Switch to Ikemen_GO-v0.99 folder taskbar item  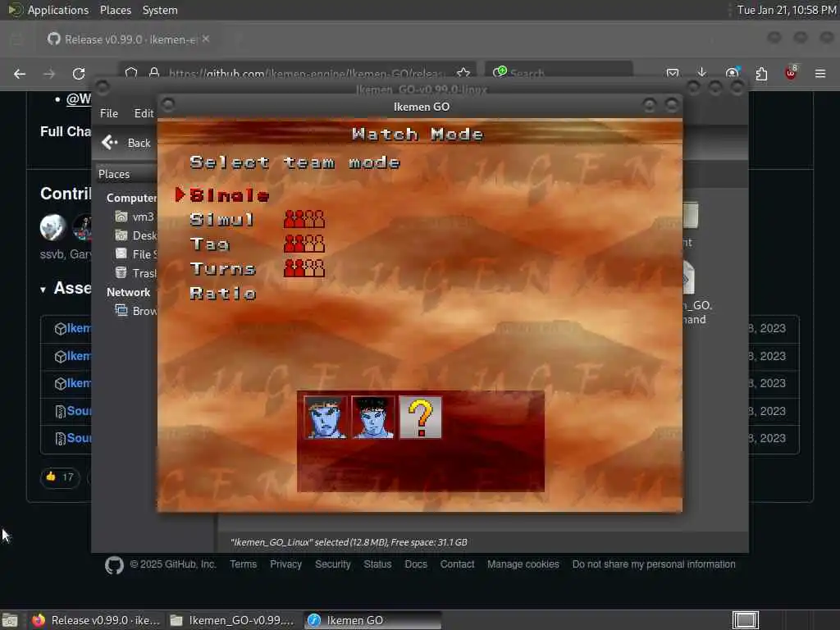[232, 620]
